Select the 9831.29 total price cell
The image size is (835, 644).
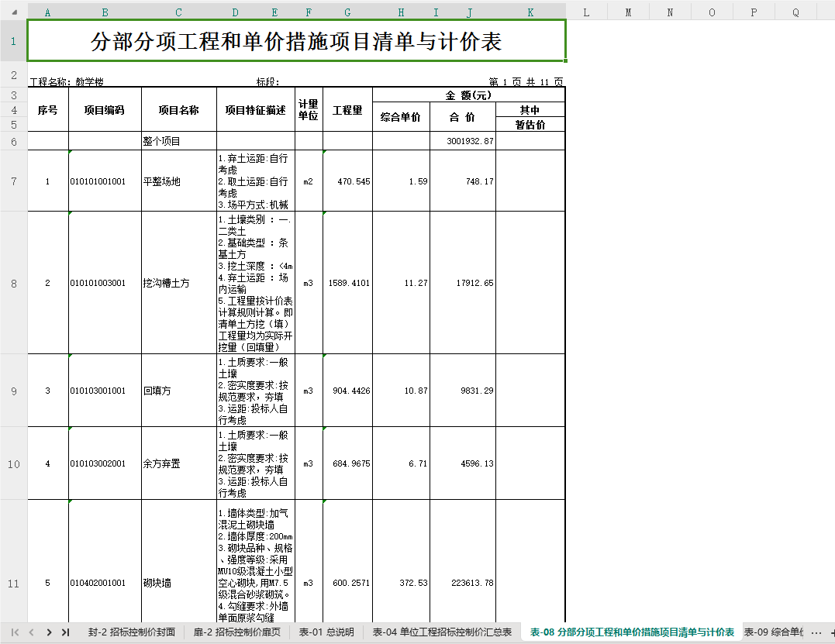point(463,390)
